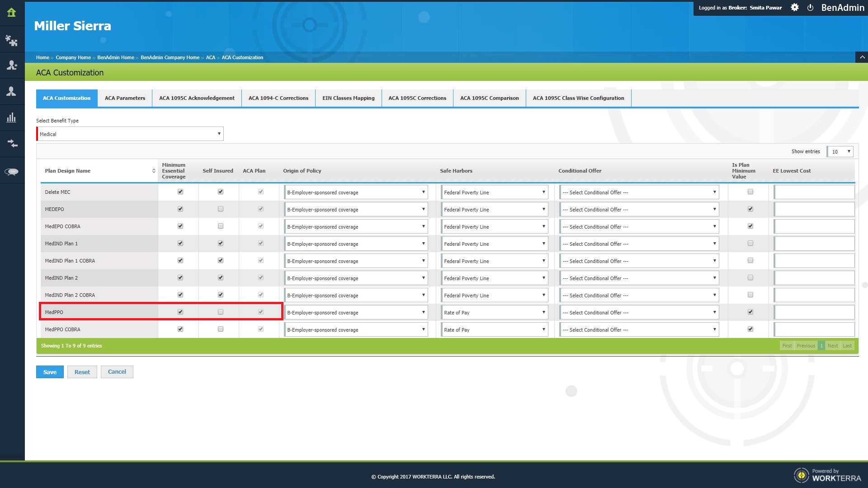Open Safe Harbors dropdown for MedIND Plan 1 COBRA

click(x=495, y=261)
